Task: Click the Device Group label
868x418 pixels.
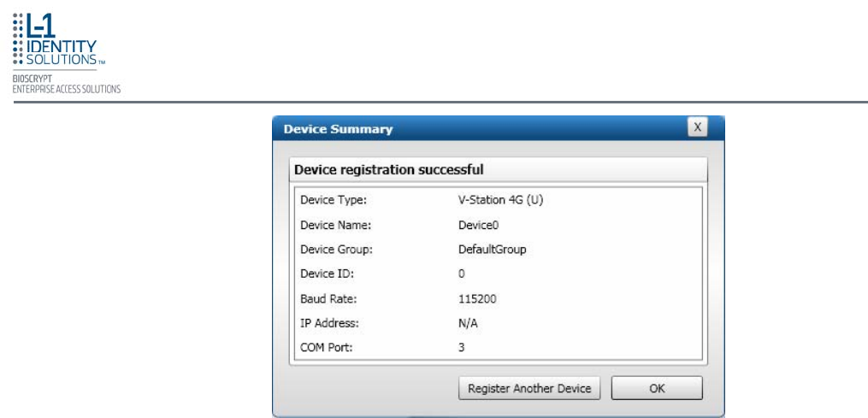Action: (x=337, y=250)
